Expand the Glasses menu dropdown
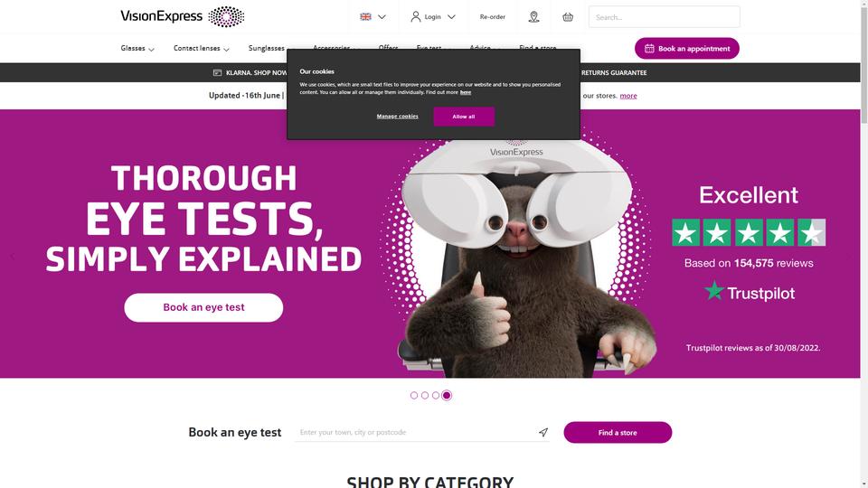This screenshot has height=488, width=868. 137,48
